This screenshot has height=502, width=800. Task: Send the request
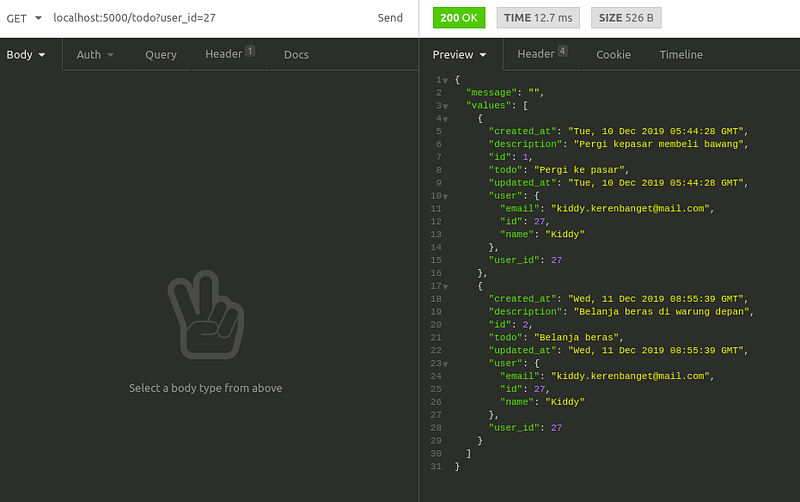point(390,18)
